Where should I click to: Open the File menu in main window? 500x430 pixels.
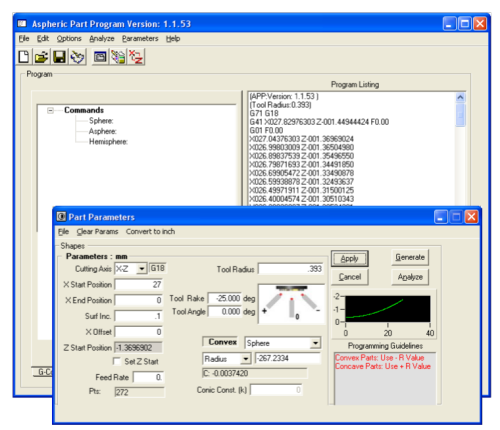tap(24, 39)
